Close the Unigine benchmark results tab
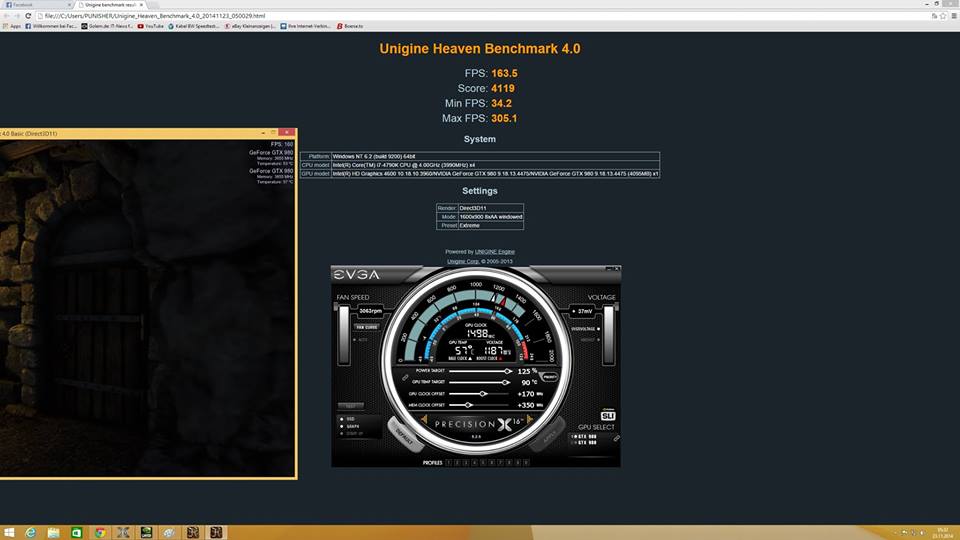The height and width of the screenshot is (540, 960). tap(141, 4)
